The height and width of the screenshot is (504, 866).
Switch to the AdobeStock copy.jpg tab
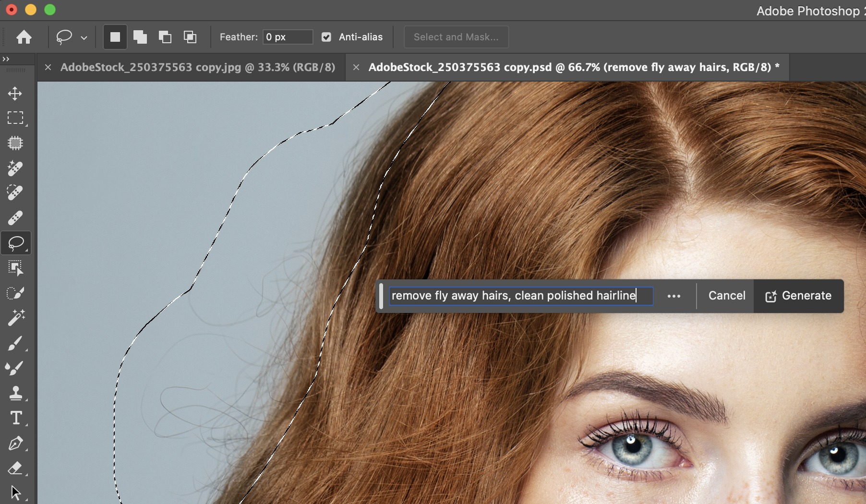coord(197,67)
